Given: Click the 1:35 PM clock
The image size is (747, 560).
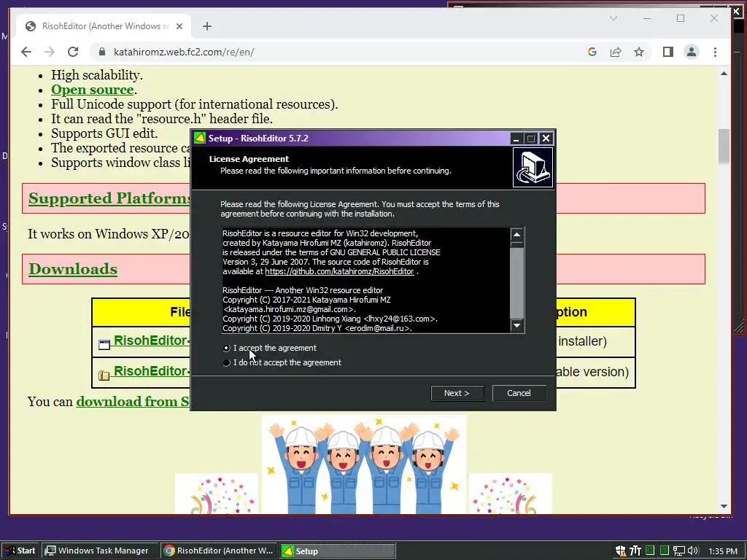Looking at the screenshot, I should point(723,551).
